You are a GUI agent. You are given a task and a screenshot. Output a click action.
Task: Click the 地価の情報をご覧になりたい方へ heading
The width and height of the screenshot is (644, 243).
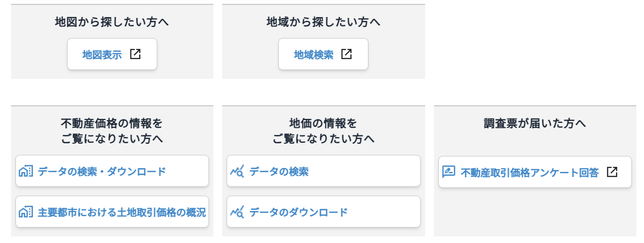click(323, 131)
